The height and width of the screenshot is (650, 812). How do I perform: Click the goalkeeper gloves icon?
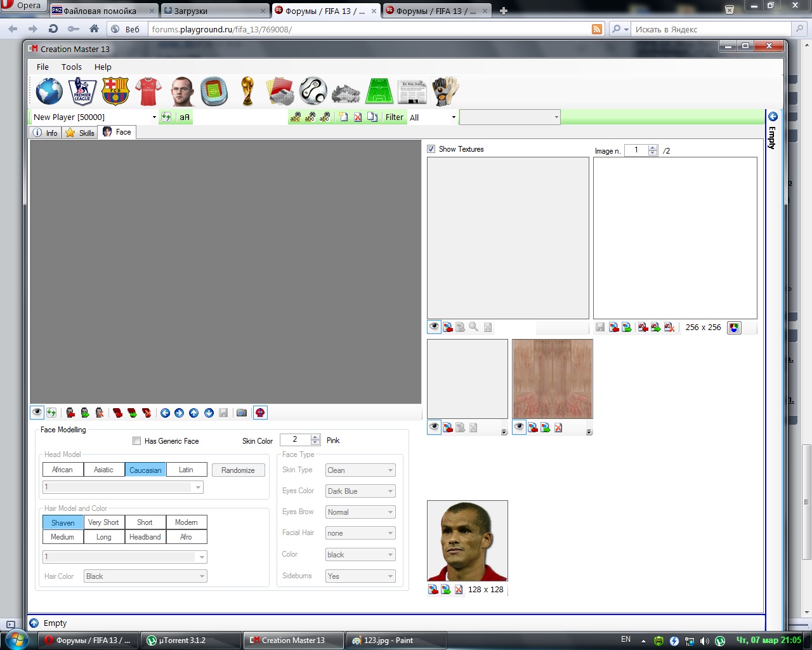click(445, 91)
